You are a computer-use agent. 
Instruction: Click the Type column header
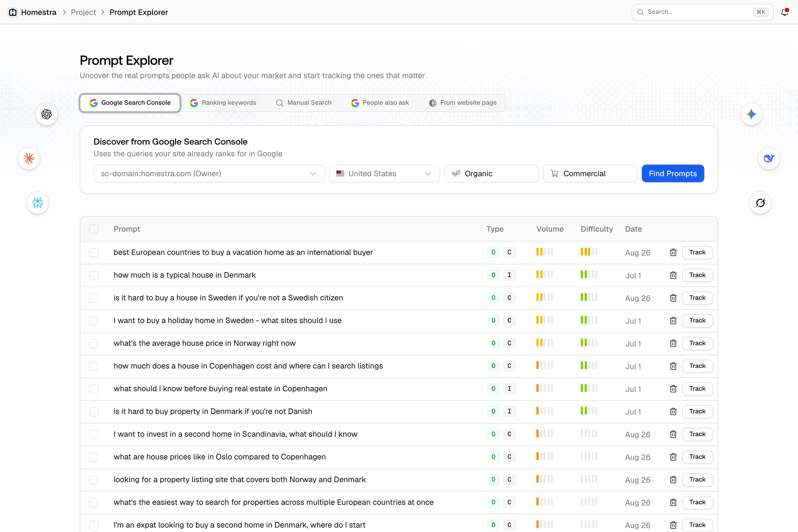click(x=495, y=229)
